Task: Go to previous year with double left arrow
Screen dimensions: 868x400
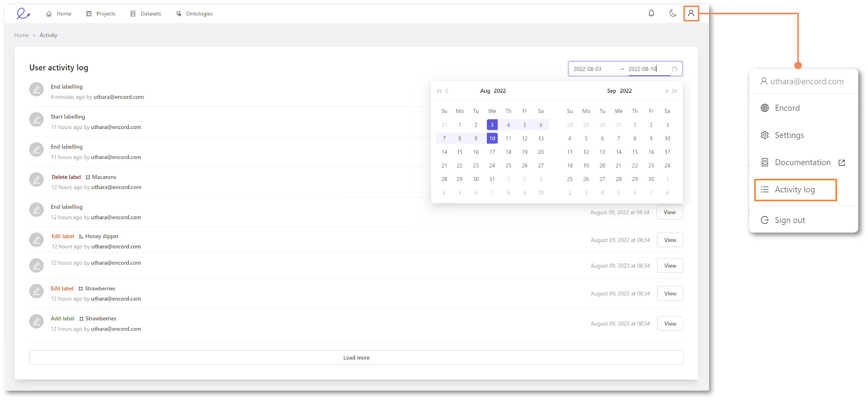Action: [x=439, y=91]
